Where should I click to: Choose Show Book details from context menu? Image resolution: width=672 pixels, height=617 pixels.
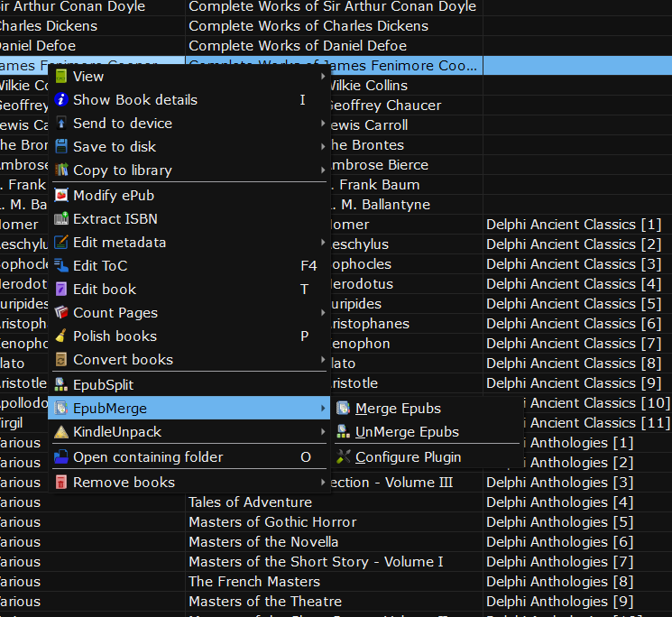pos(189,100)
